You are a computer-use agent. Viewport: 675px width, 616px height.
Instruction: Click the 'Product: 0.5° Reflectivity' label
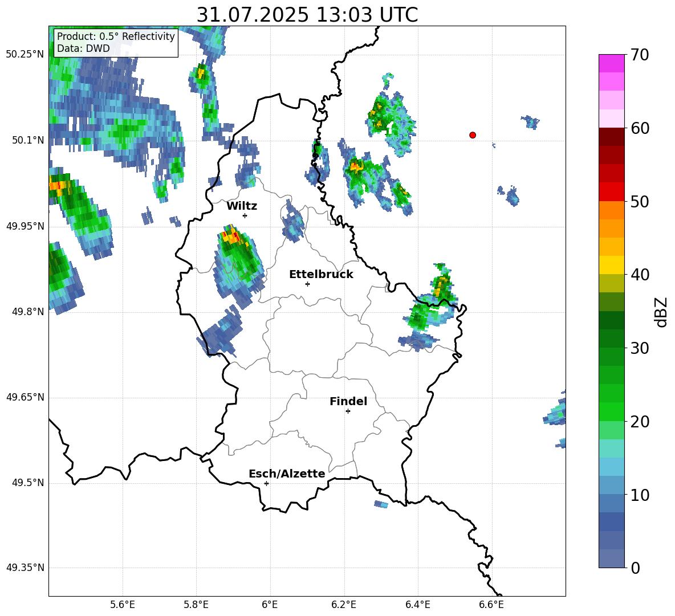116,36
